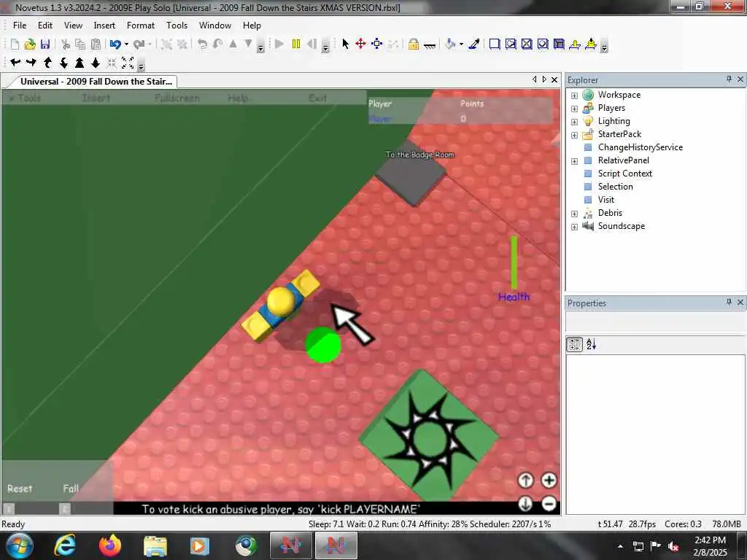Expand the StarterPack tree node
This screenshot has width=747, height=560.
[x=574, y=135]
